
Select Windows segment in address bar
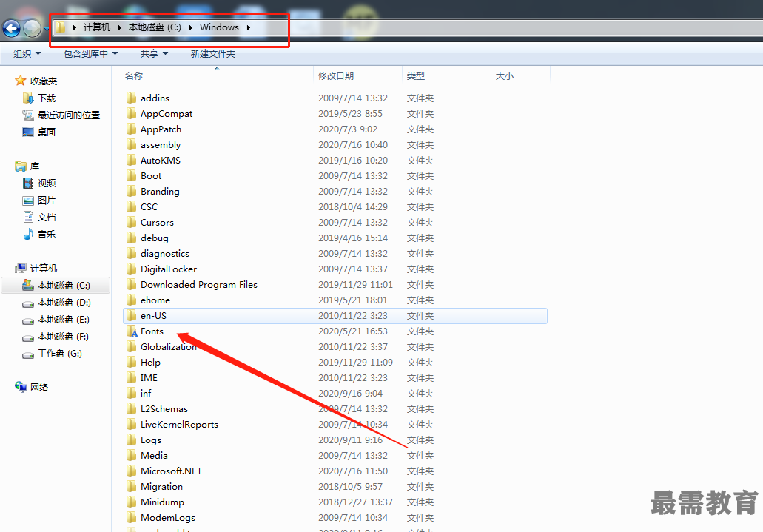point(219,27)
